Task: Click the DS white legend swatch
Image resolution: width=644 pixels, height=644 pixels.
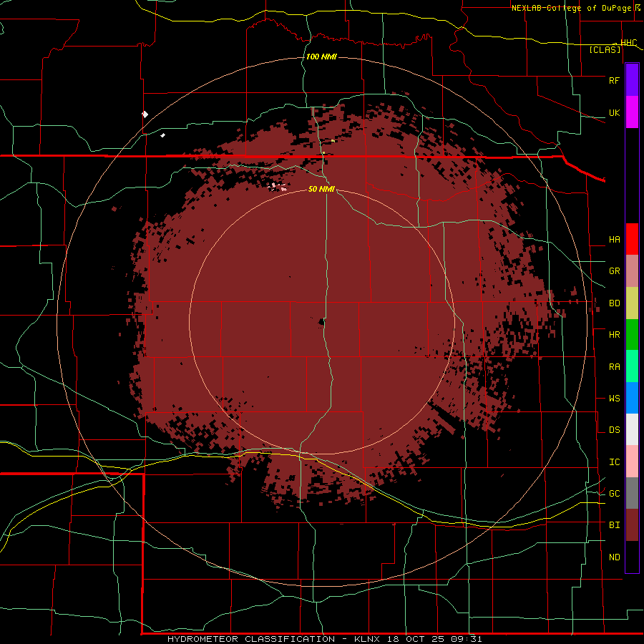Action: (632, 429)
